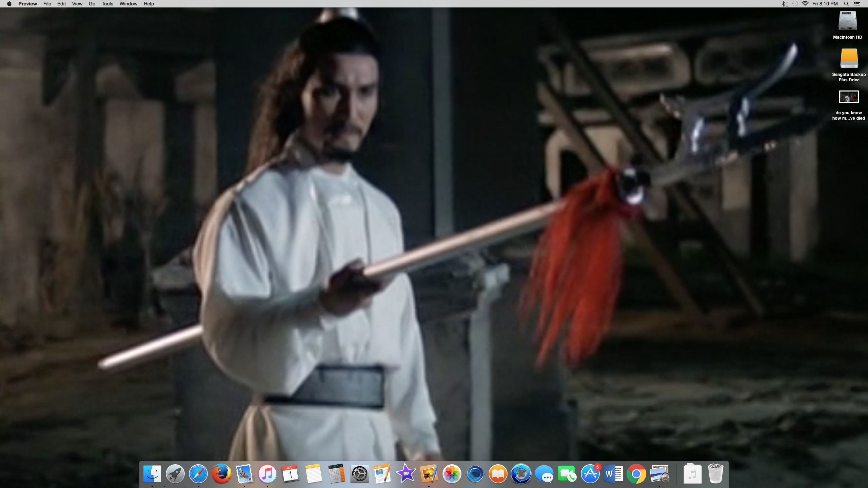This screenshot has width=868, height=488.
Task: Open Messages speech bubble icon
Action: point(544,473)
